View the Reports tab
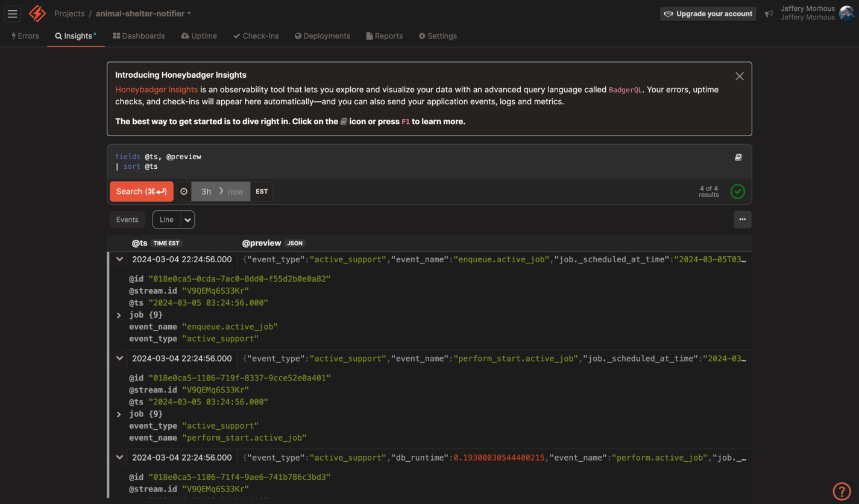 coord(385,36)
